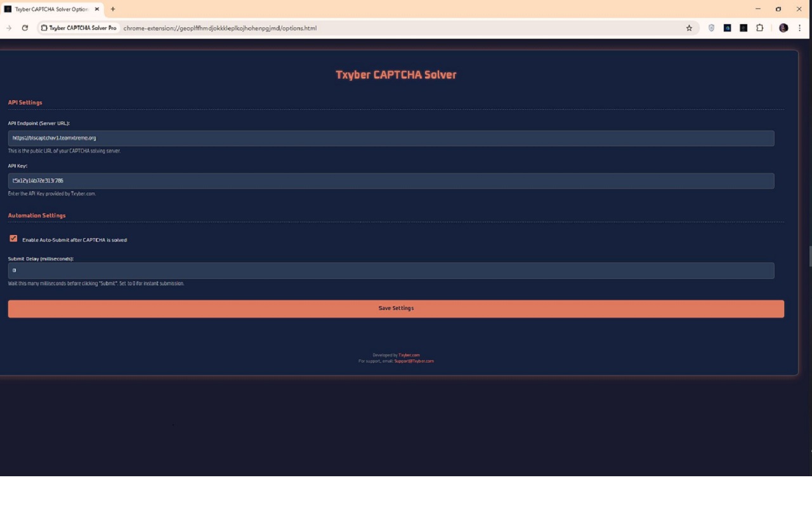Open the Chrome three-dot menu
Screen dimensions: 812x508
[x=799, y=28]
